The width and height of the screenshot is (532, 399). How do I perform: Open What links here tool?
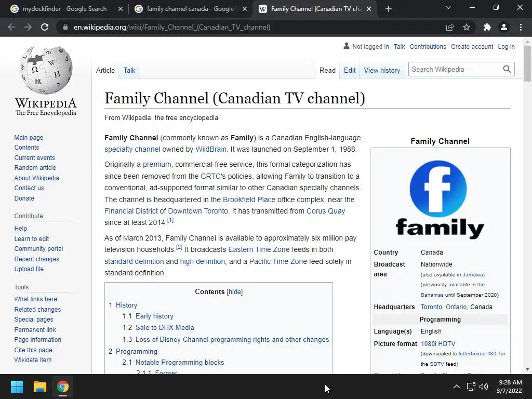[x=36, y=299]
